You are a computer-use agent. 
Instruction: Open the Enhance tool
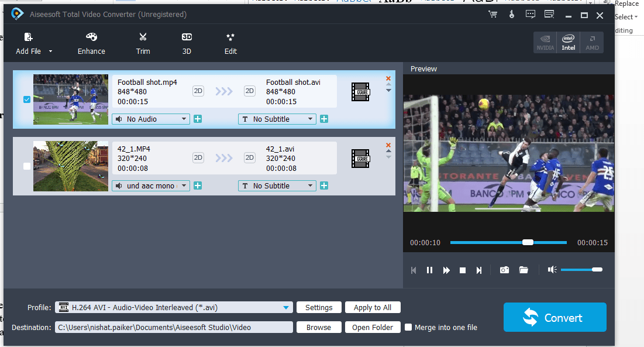pyautogui.click(x=91, y=43)
